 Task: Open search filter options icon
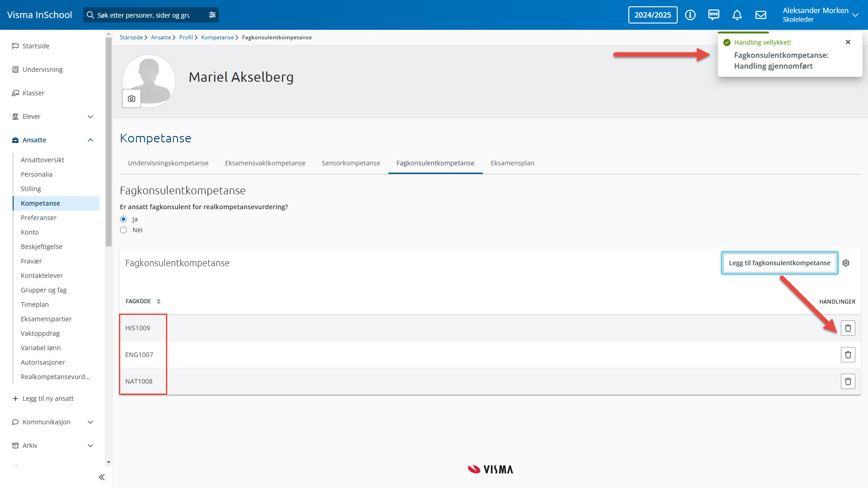(x=212, y=15)
